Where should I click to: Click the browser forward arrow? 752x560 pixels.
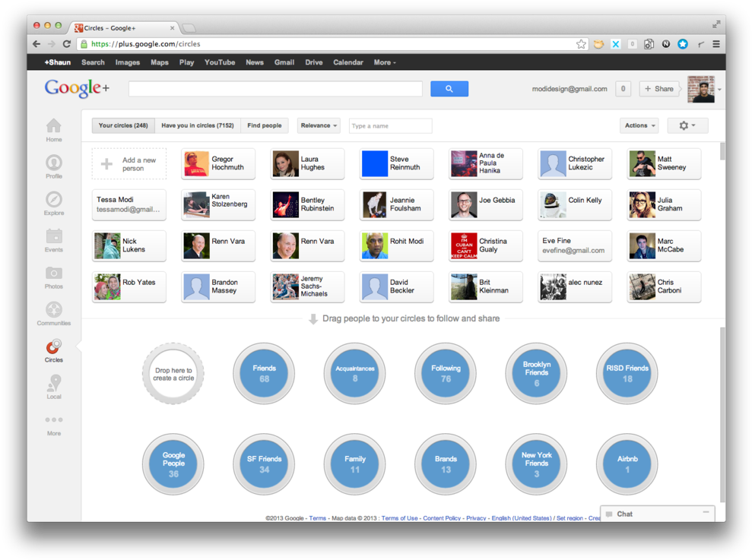[x=51, y=44]
